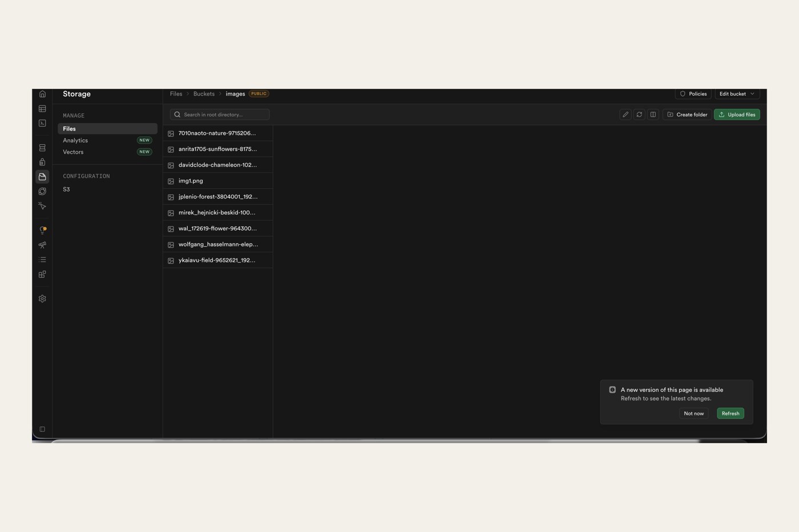Click the image icon next to ykaiavu-field file
Viewport: 799px width, 532px height.
coord(171,261)
